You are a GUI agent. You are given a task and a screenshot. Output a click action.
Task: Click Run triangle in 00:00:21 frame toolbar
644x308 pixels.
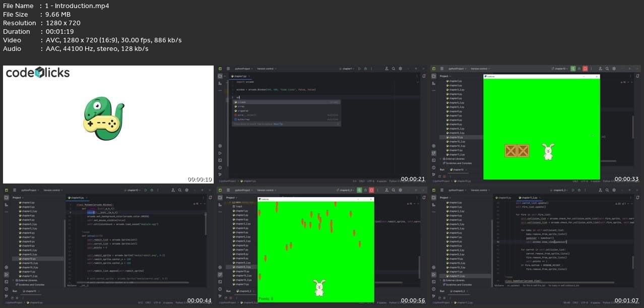pos(359,69)
